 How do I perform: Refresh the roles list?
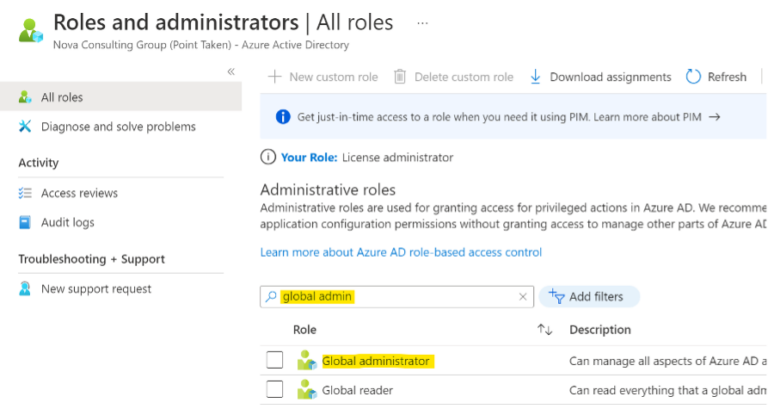point(716,77)
